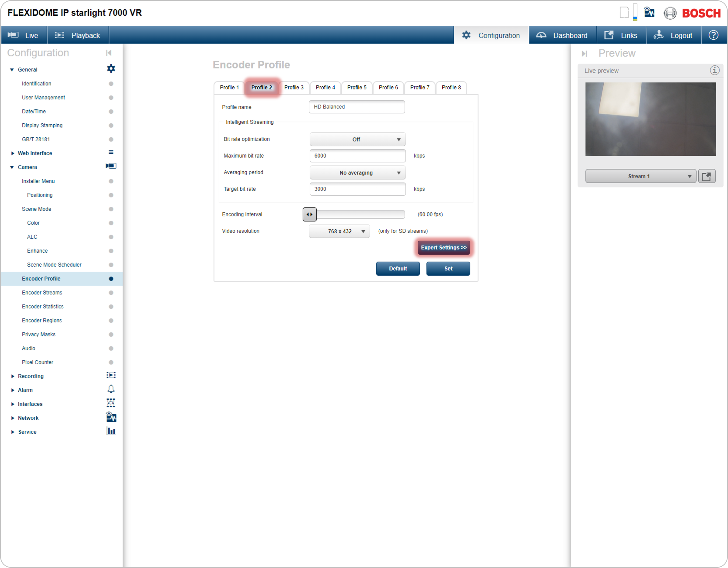This screenshot has width=728, height=568.
Task: Open the Configuration page
Action: 491,35
